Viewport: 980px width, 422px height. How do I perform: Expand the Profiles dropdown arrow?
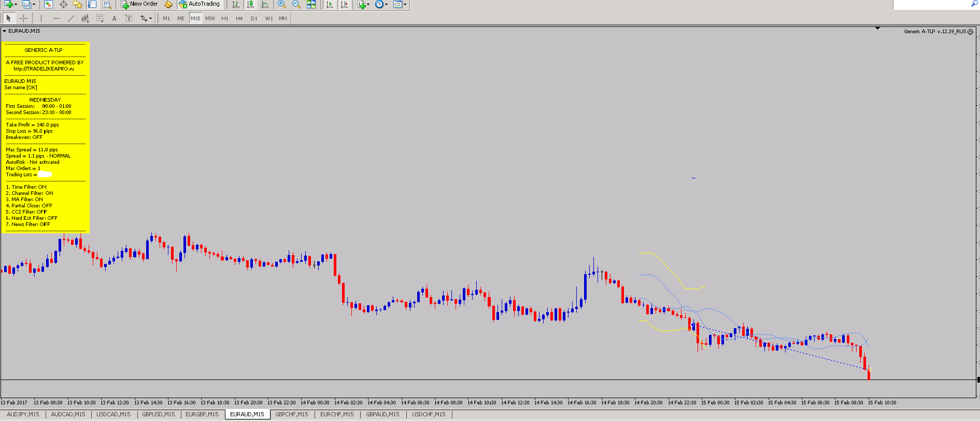tap(34, 4)
